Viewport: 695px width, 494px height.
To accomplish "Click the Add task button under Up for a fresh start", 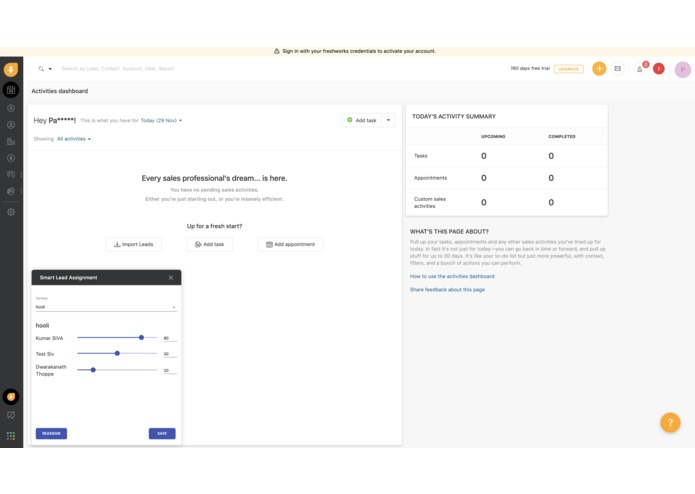I will [x=210, y=244].
